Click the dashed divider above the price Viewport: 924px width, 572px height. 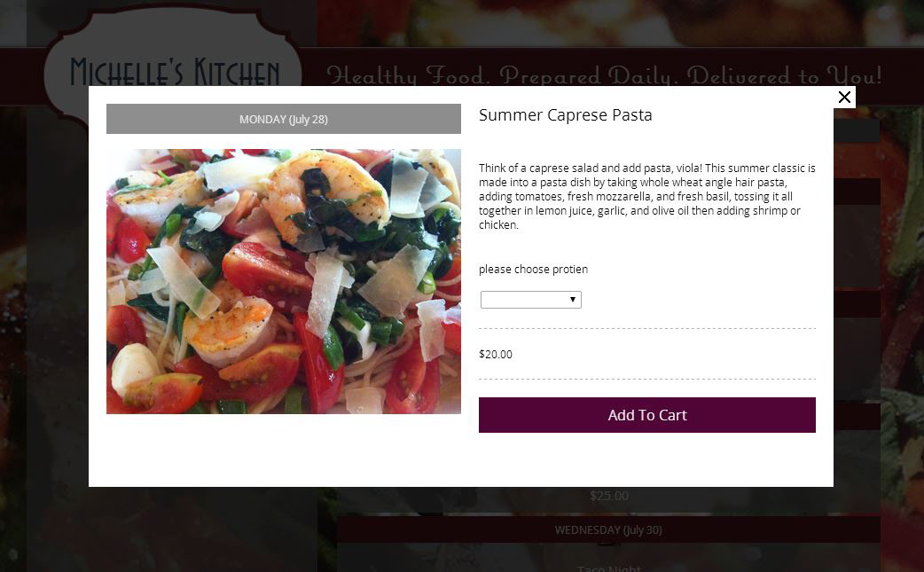tap(646, 329)
